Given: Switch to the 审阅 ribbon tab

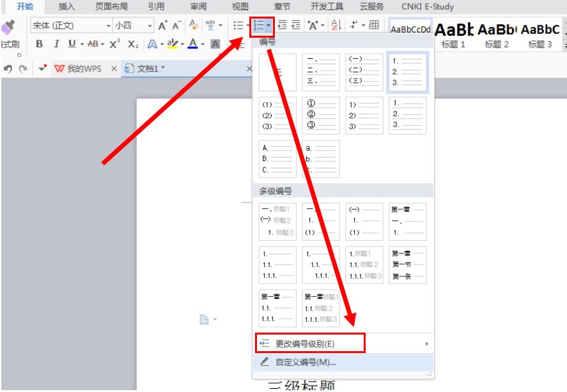Looking at the screenshot, I should [x=198, y=6].
